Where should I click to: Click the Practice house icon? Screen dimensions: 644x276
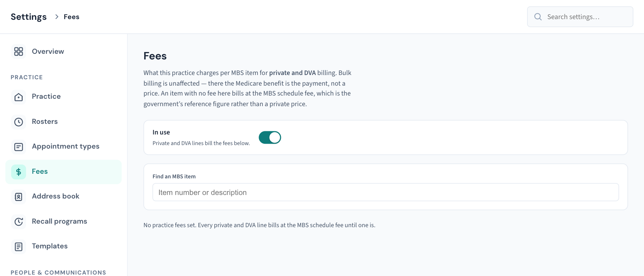tap(18, 97)
